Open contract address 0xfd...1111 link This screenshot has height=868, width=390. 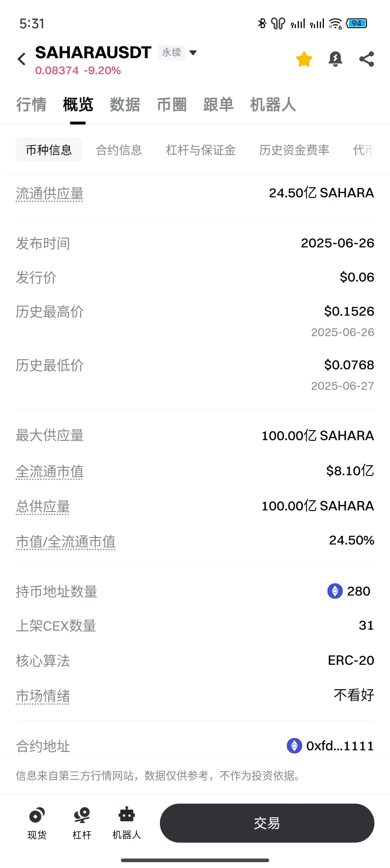[340, 746]
